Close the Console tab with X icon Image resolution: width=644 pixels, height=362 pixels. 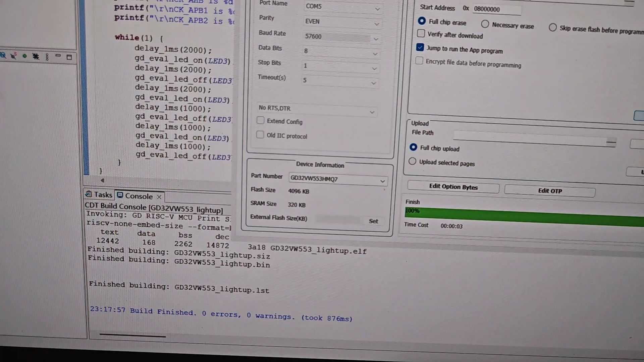(x=159, y=197)
